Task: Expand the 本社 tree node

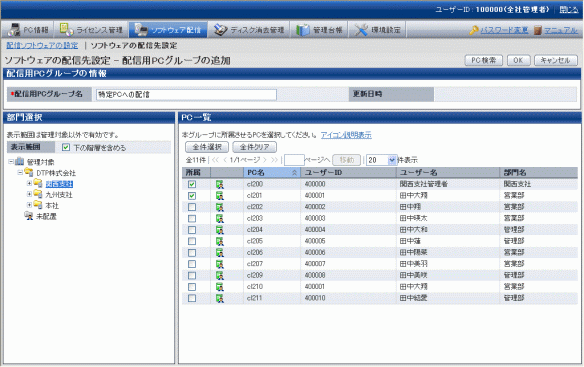Action: 29,205
